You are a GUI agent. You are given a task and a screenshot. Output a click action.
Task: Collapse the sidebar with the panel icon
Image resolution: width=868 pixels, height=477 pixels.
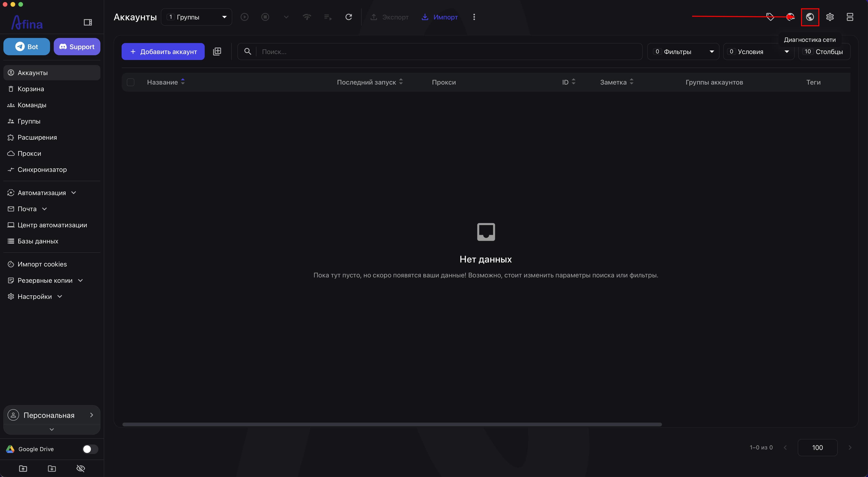pos(88,22)
